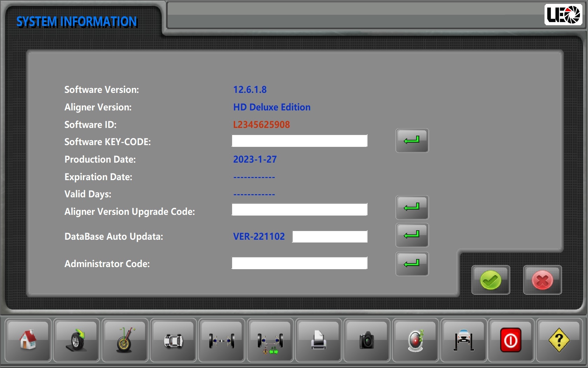588x368 pixels.
Task: Click the printer icon in bottom toolbar
Action: click(318, 340)
